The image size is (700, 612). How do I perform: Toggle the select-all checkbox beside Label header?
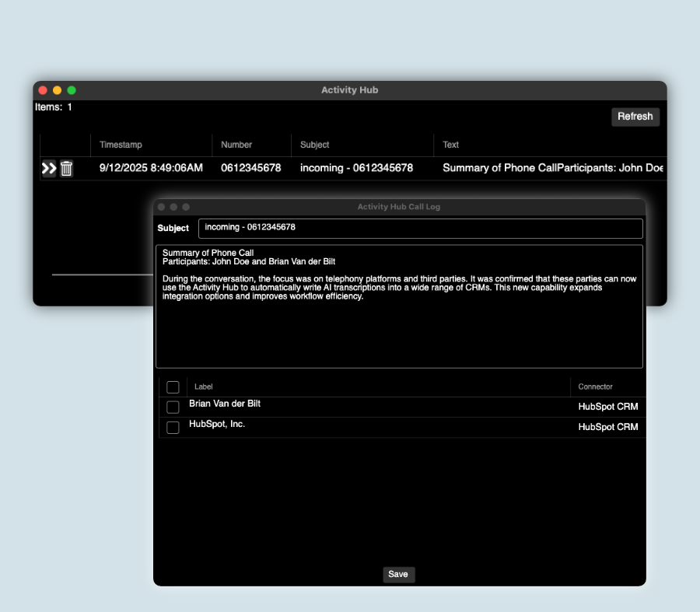tap(173, 387)
